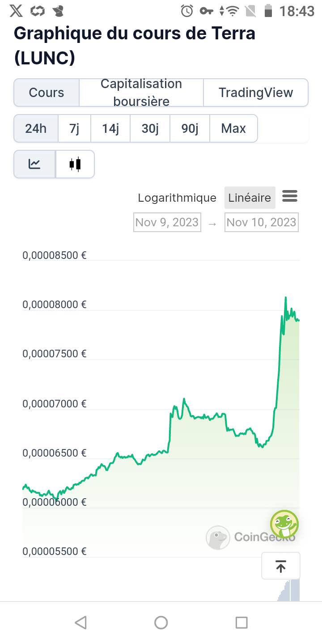Tap the price peak on the green chart line
The width and height of the screenshot is (322, 644).
pyautogui.click(x=286, y=297)
